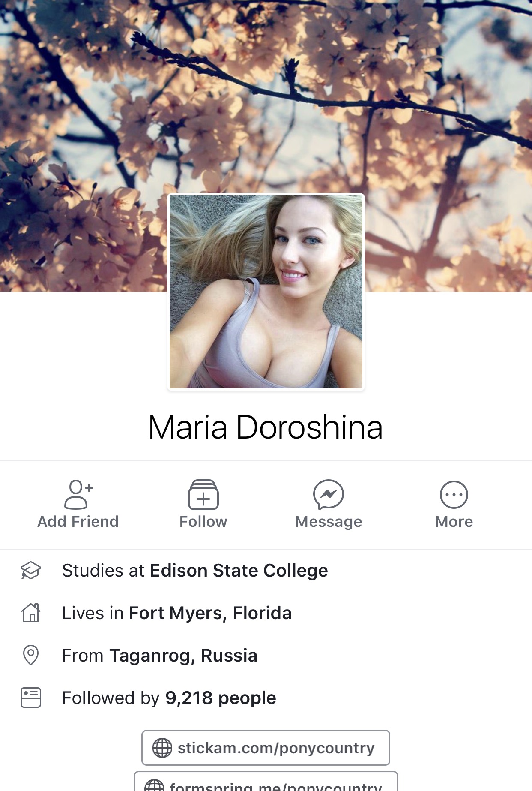Tap the location pin hometown icon

tap(31, 655)
